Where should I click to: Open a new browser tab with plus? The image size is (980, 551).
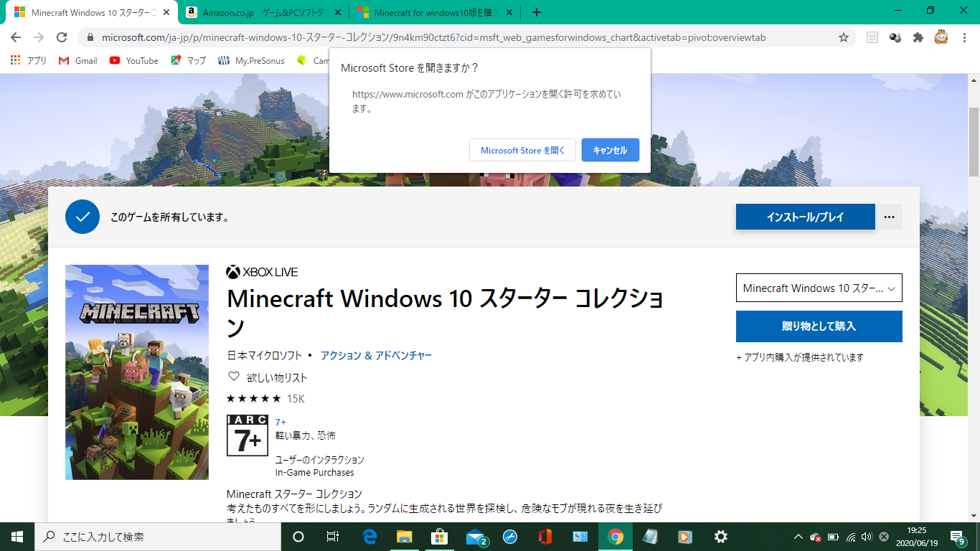point(537,12)
